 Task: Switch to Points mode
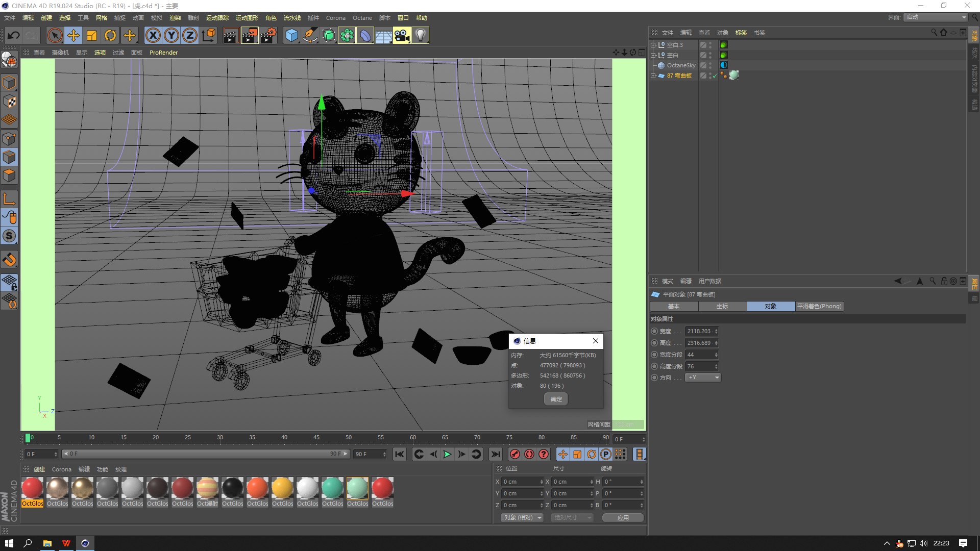9,139
